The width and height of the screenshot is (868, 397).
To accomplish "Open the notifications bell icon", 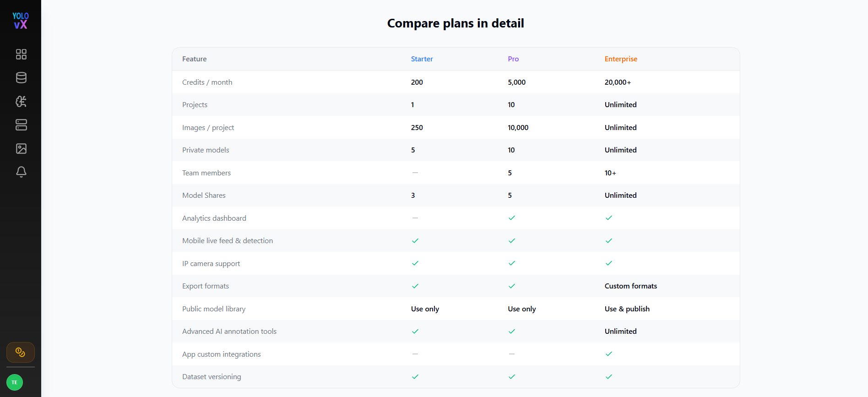I will [21, 172].
